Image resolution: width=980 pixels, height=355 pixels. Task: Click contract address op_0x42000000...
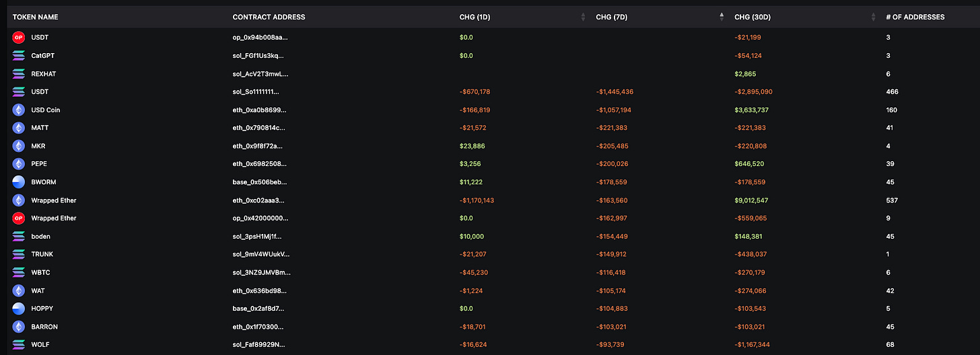tap(260, 219)
